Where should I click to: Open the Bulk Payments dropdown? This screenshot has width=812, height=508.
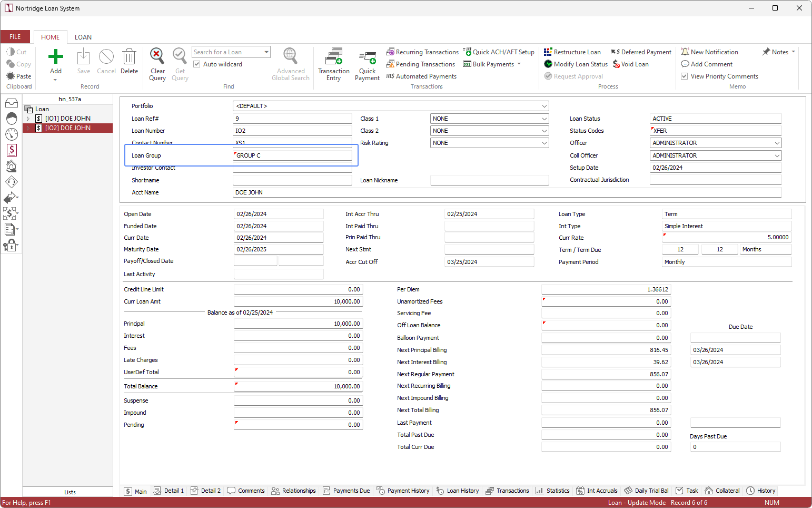tap(519, 64)
